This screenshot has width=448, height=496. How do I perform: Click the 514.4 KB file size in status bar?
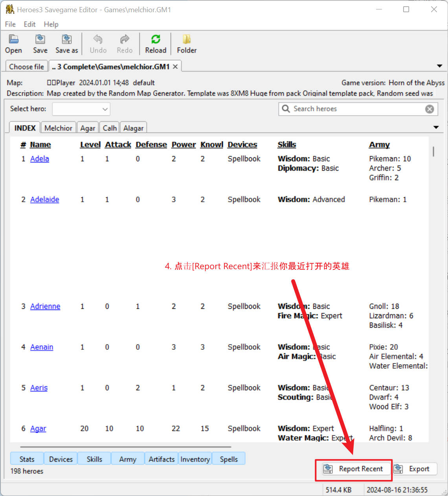[338, 490]
